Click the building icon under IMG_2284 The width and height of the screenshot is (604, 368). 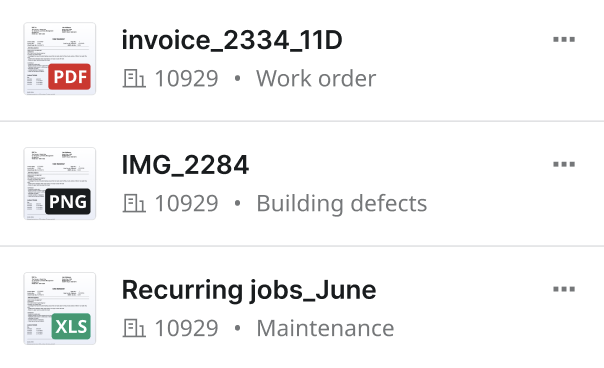click(134, 203)
